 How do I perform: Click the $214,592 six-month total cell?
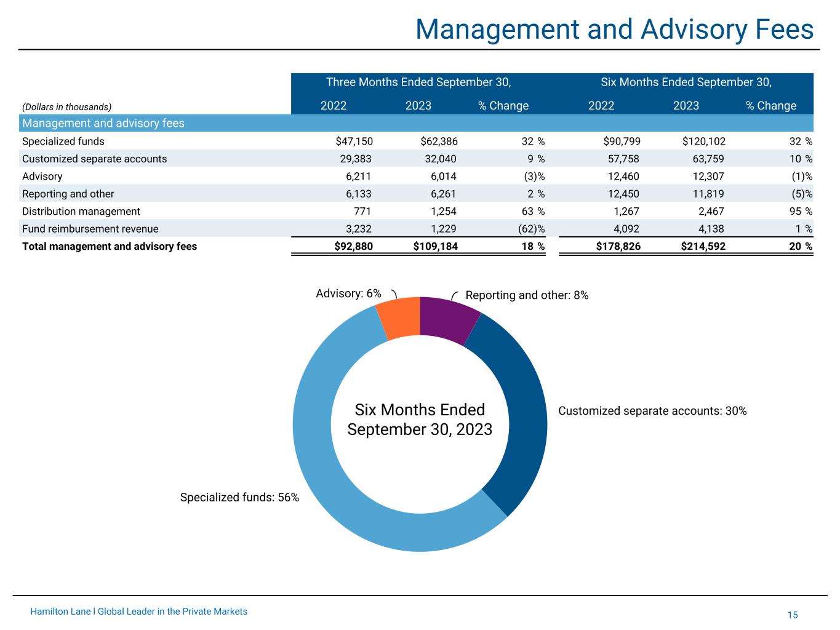[x=702, y=247]
